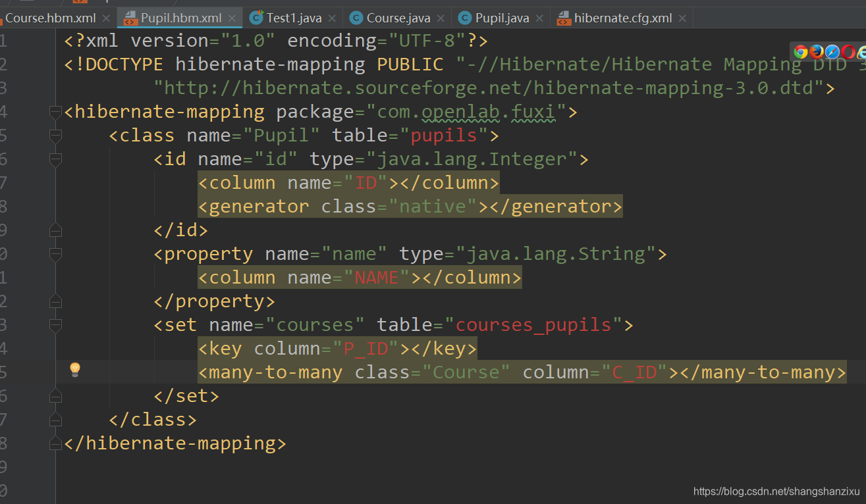
Task: Click the XML icon on hibernate.cfg.xml tab
Action: [564, 18]
